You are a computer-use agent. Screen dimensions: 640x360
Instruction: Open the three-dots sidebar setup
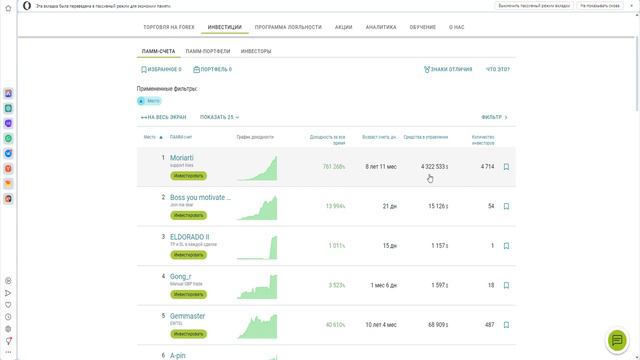click(8, 352)
